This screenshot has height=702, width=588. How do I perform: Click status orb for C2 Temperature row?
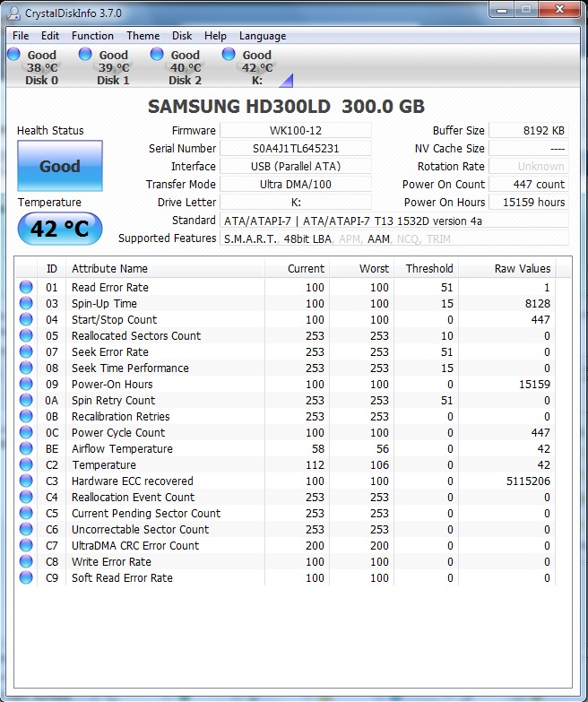26,464
